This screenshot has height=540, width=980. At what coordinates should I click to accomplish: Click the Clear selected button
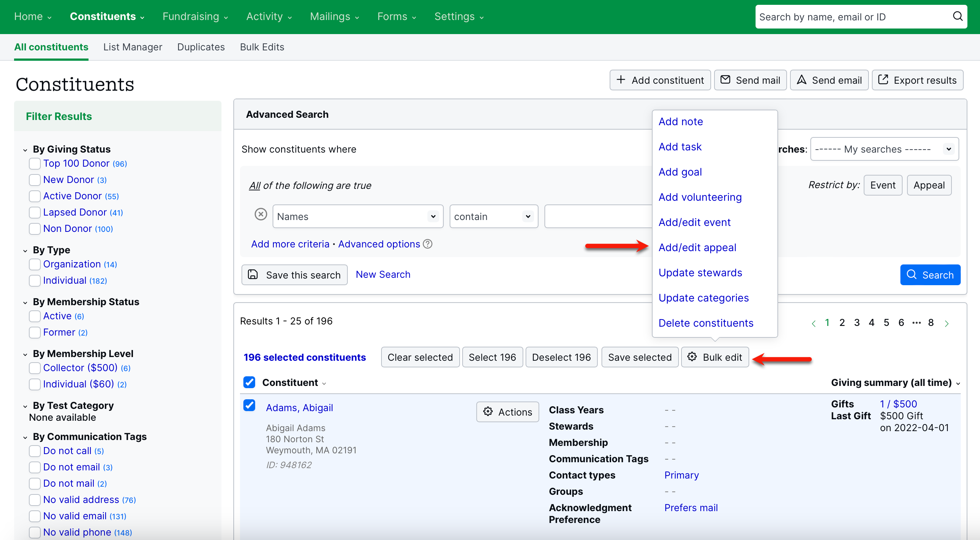(420, 357)
